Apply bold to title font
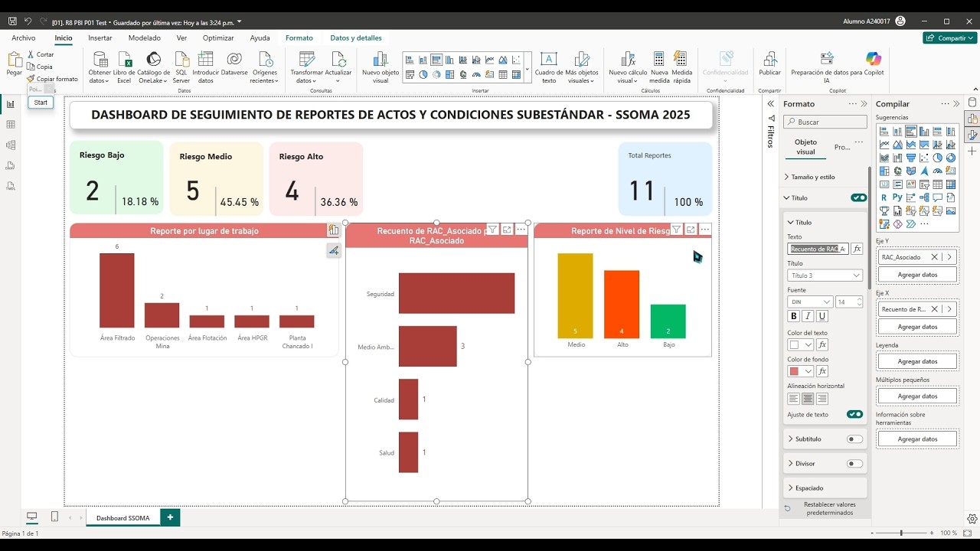Screen dimensions: 980x551 (793, 316)
